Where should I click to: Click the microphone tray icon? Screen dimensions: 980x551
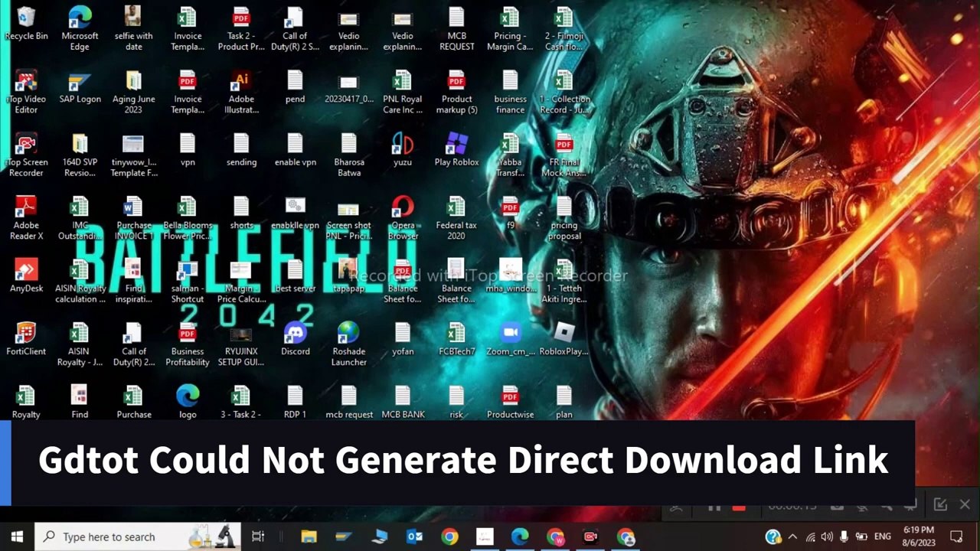coord(844,536)
